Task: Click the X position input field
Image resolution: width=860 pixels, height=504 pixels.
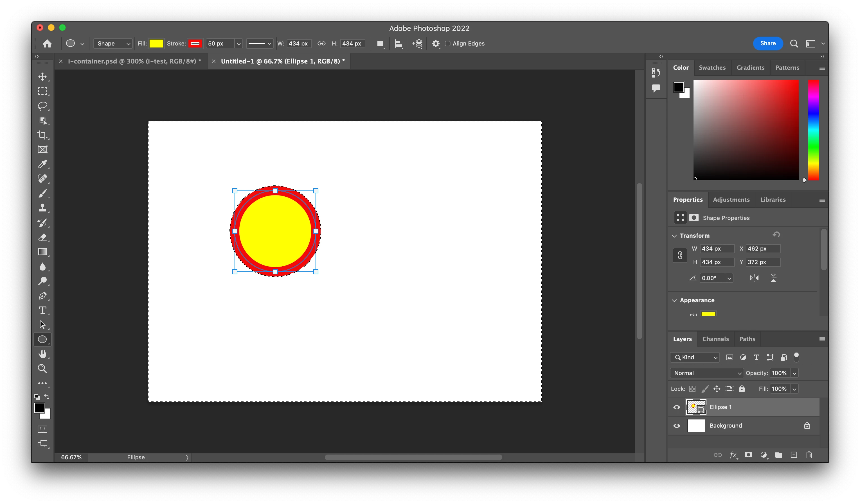Action: click(763, 249)
